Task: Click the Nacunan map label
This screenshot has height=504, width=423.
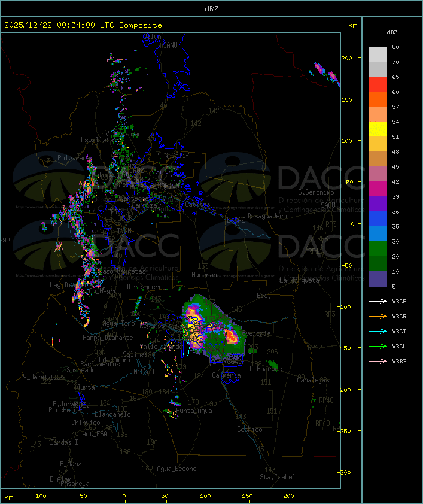Action: coord(204,275)
